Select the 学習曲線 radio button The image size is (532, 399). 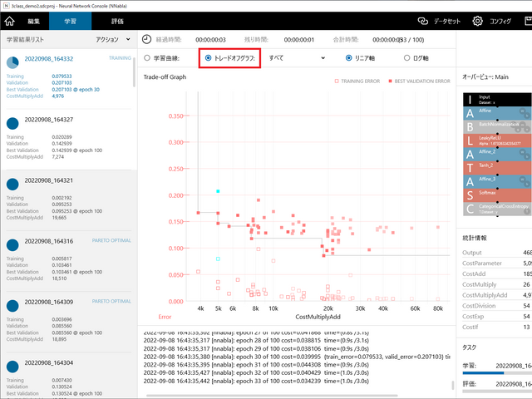point(148,58)
